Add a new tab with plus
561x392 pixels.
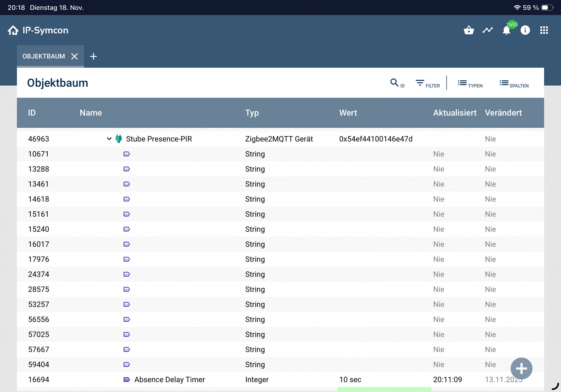93,56
